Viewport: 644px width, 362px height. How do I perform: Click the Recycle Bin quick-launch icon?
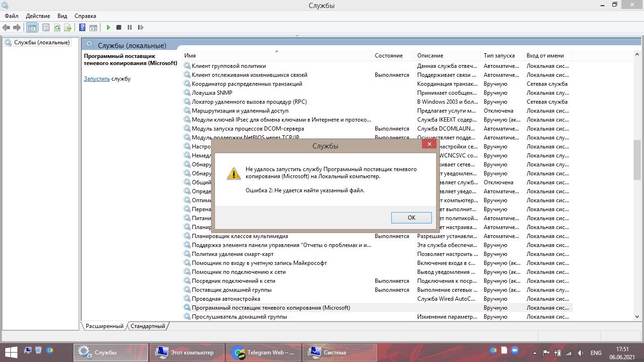click(x=39, y=351)
